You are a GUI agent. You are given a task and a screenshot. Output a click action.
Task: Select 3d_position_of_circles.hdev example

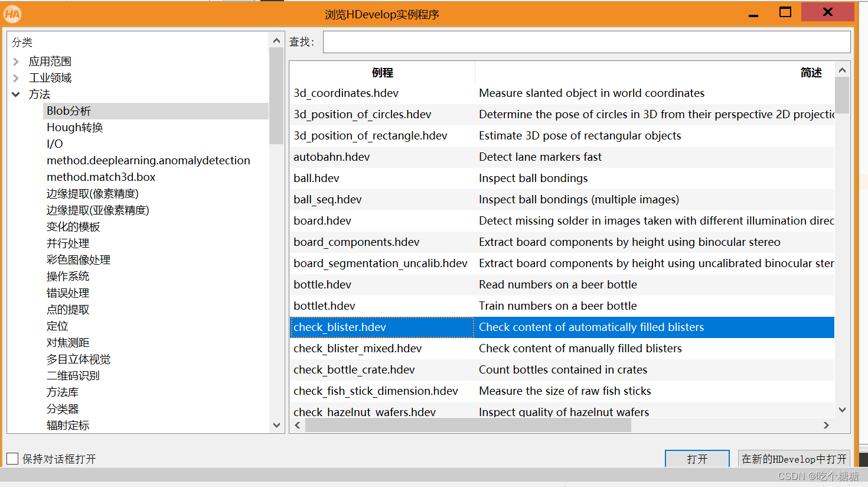(x=363, y=115)
